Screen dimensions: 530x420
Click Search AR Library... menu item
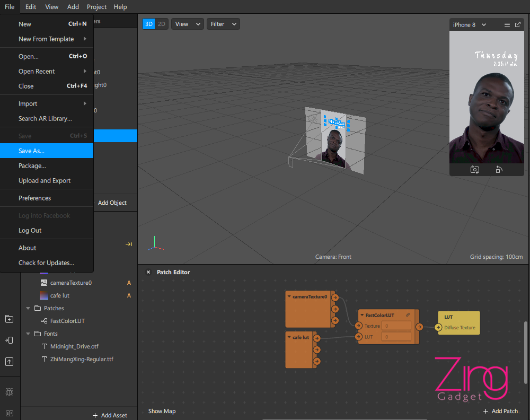(47, 119)
